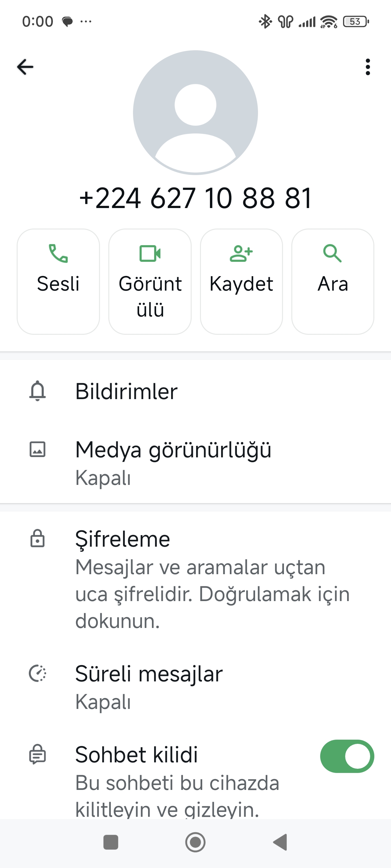The image size is (391, 868).
Task: Tap the phone number +224 627 10 88 81
Action: 195,198
